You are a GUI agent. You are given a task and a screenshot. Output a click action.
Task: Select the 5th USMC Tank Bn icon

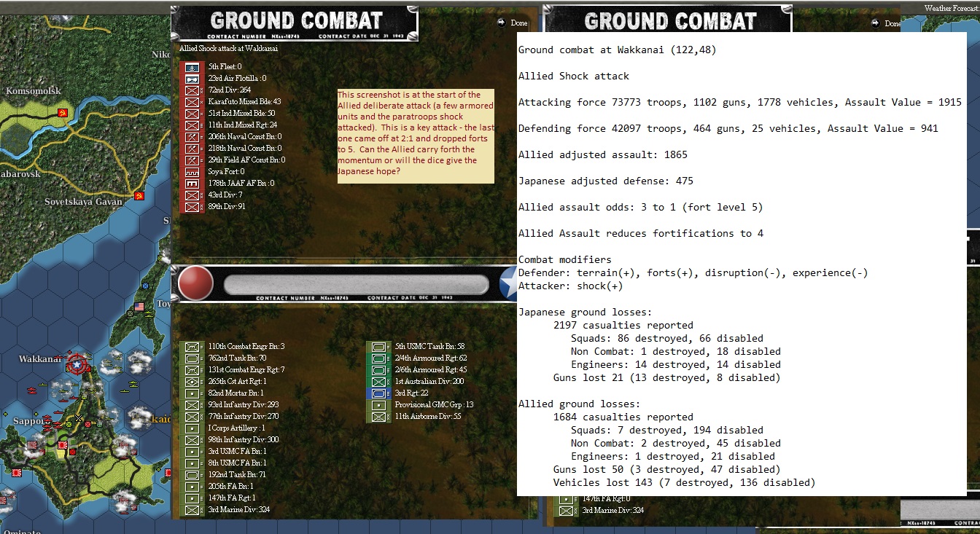(x=378, y=347)
